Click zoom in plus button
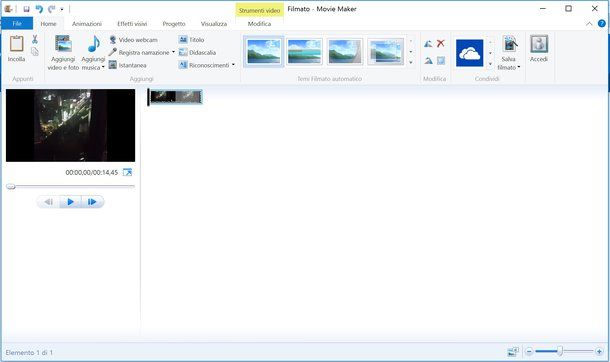 pos(599,352)
